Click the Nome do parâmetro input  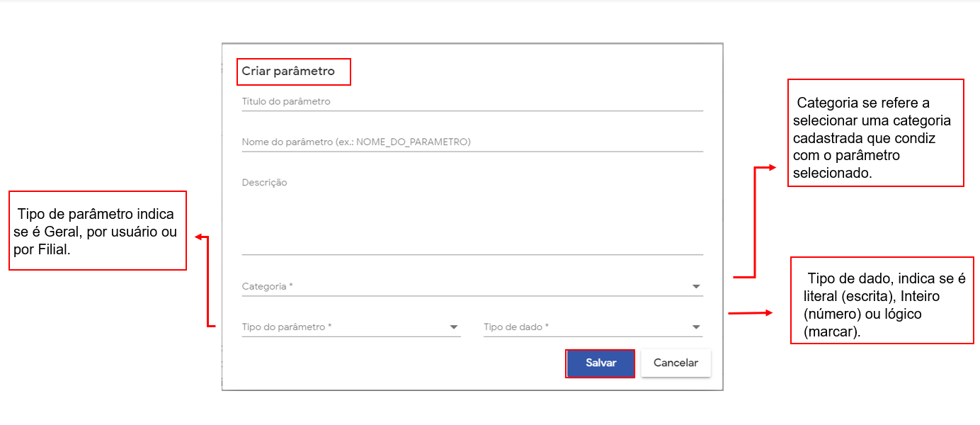point(472,142)
